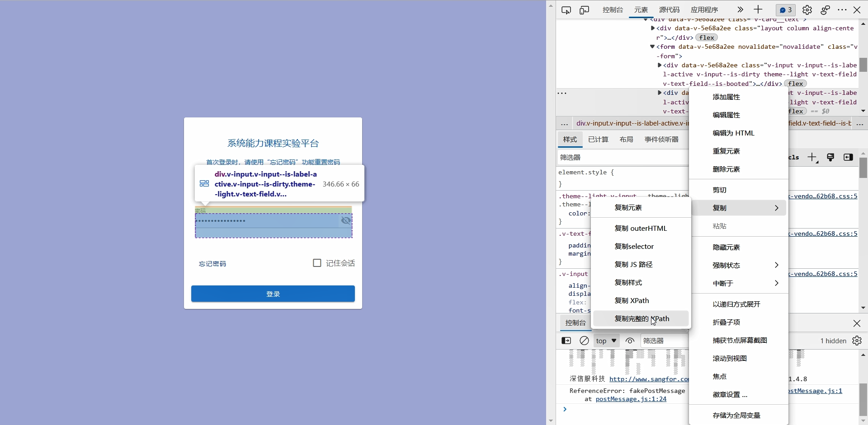Open the top context dropdown in console

click(x=606, y=341)
